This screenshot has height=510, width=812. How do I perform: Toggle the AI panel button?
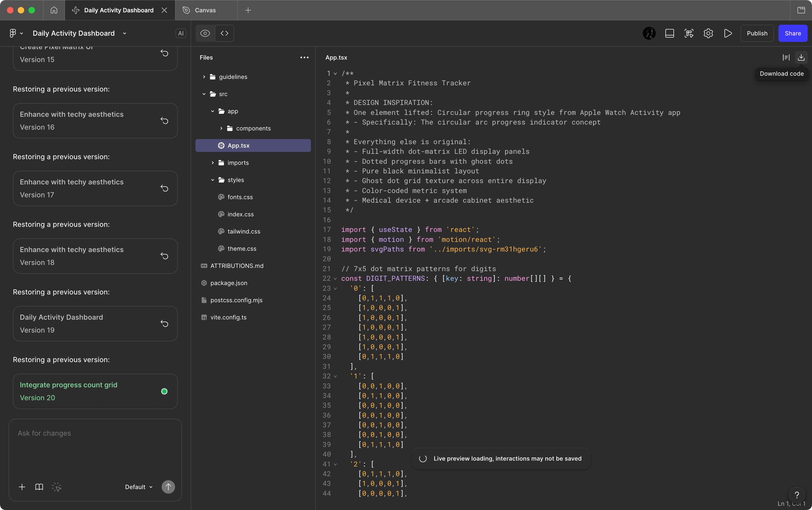click(x=181, y=33)
